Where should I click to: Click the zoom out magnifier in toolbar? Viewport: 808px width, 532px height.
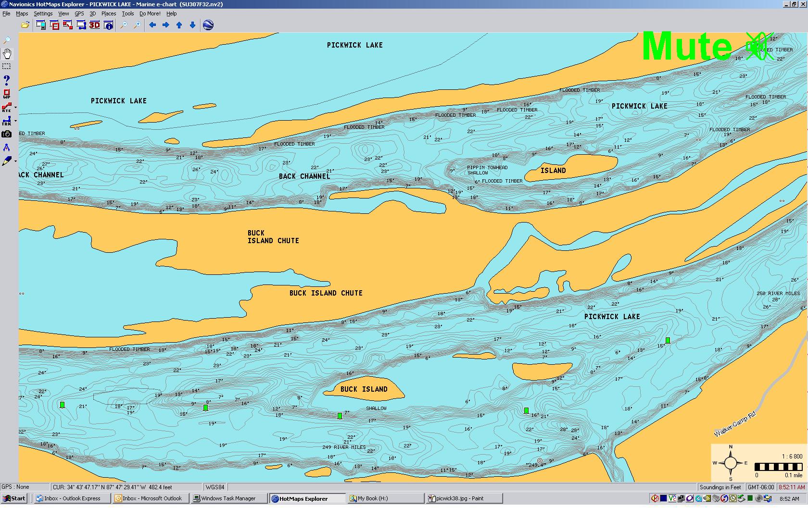point(124,25)
